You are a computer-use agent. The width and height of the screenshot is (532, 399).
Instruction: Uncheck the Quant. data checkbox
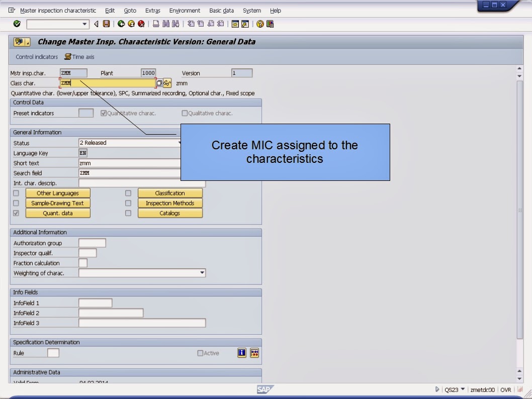(x=16, y=213)
